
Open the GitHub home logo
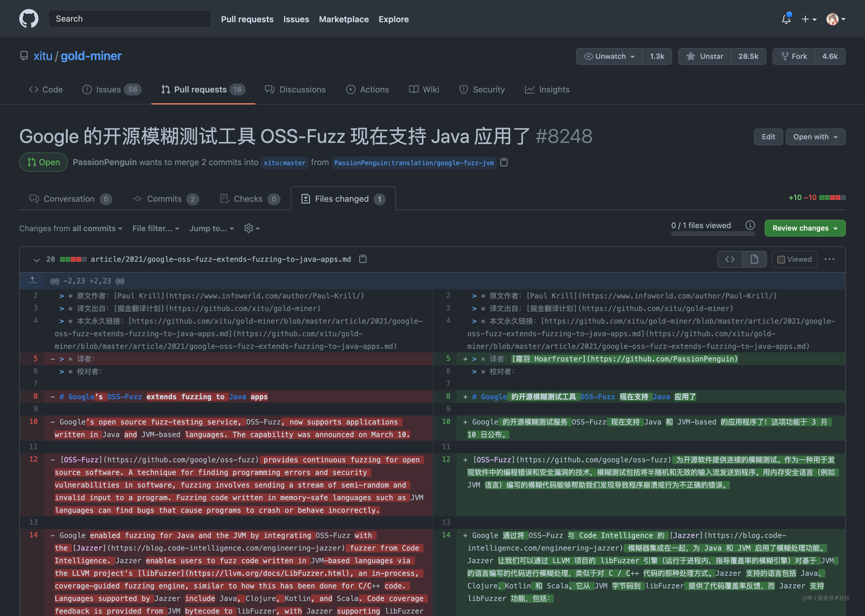click(29, 19)
